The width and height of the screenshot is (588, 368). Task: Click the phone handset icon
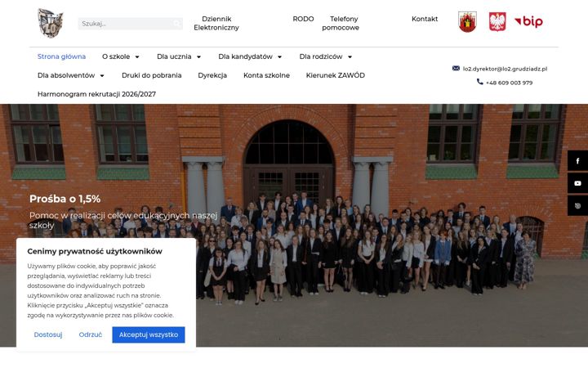pyautogui.click(x=479, y=82)
